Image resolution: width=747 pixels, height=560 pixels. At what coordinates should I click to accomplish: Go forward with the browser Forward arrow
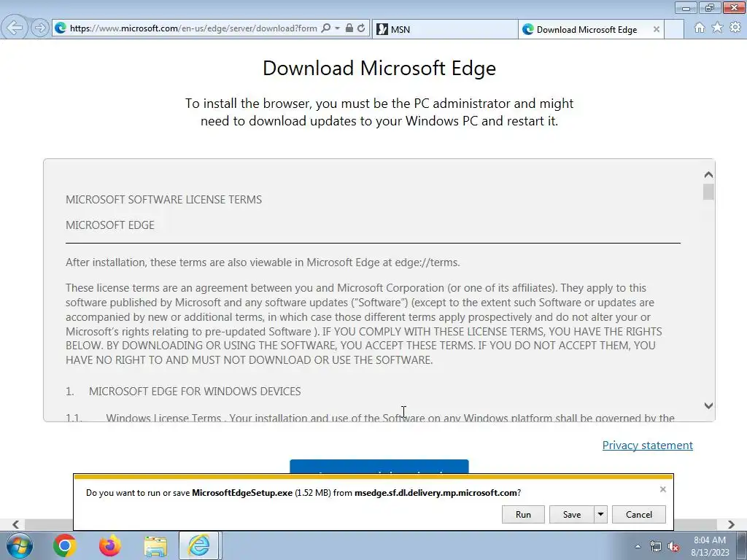tap(40, 28)
